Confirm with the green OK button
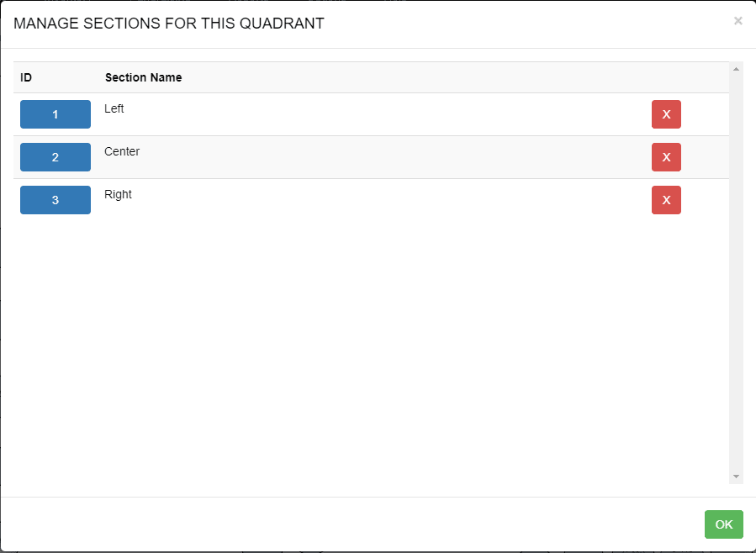This screenshot has width=756, height=553. [x=723, y=524]
